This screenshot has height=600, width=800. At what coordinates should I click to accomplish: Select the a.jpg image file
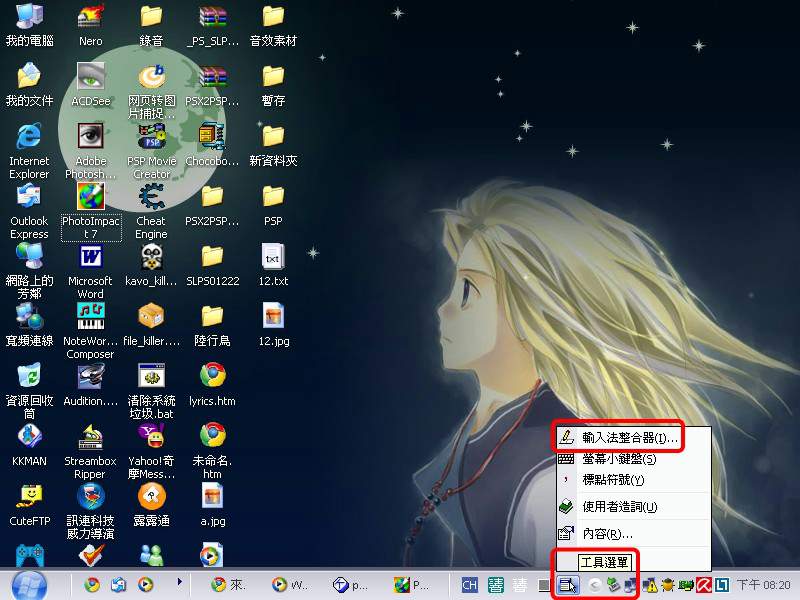[212, 506]
